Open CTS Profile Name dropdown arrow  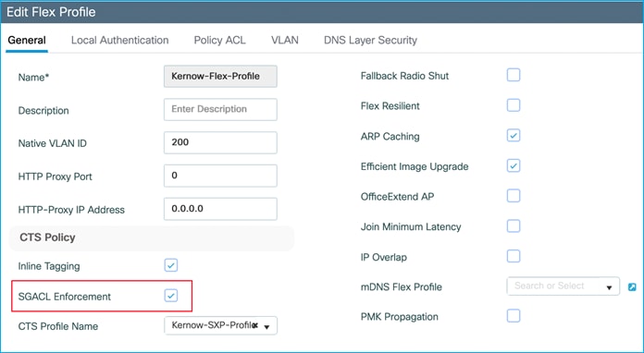(267, 327)
